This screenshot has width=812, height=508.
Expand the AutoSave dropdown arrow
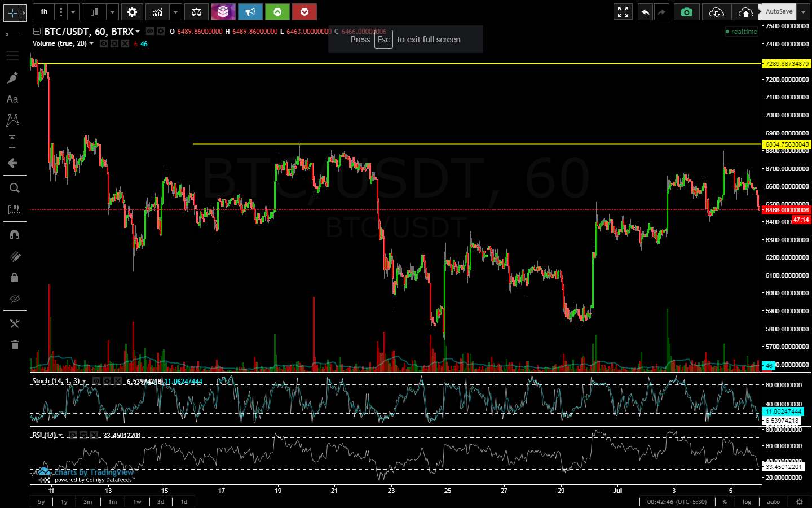click(x=803, y=12)
